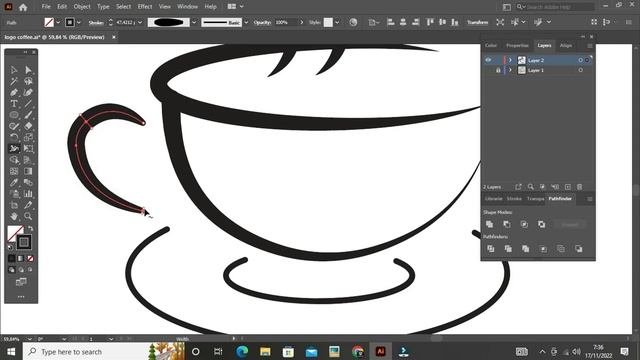Select the Selection tool arrow
640x360 pixels.
click(14, 70)
